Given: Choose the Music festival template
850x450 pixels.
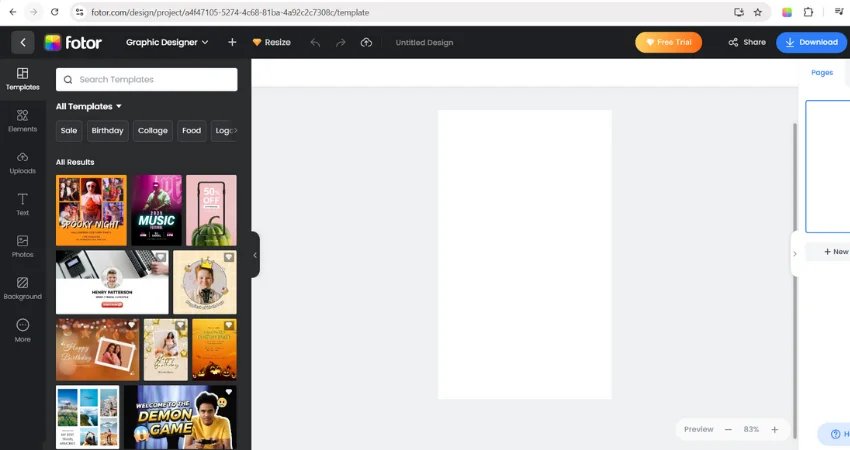Looking at the screenshot, I should (157, 210).
